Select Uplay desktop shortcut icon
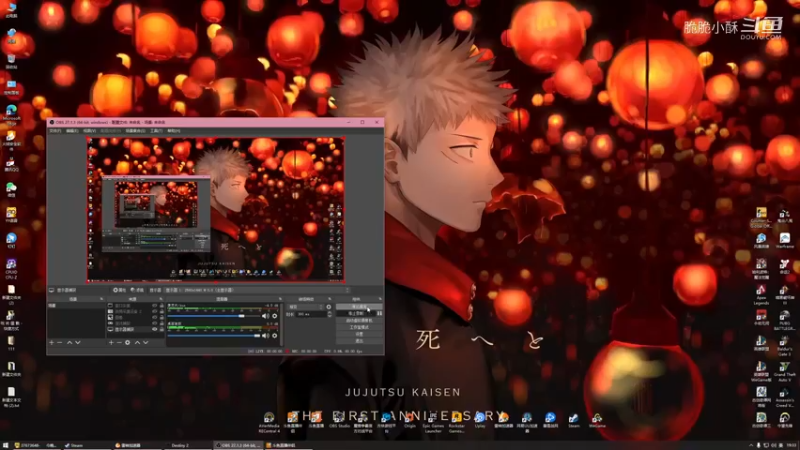This screenshot has width=800, height=450. 480,420
